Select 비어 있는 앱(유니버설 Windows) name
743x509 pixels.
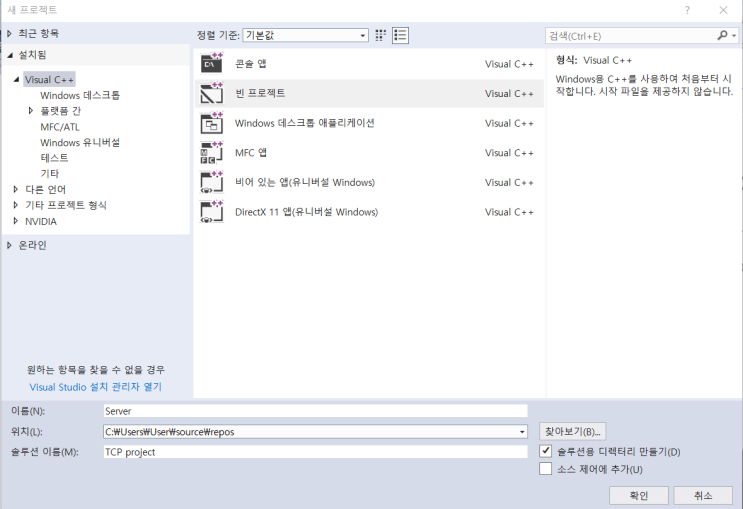click(x=305, y=182)
